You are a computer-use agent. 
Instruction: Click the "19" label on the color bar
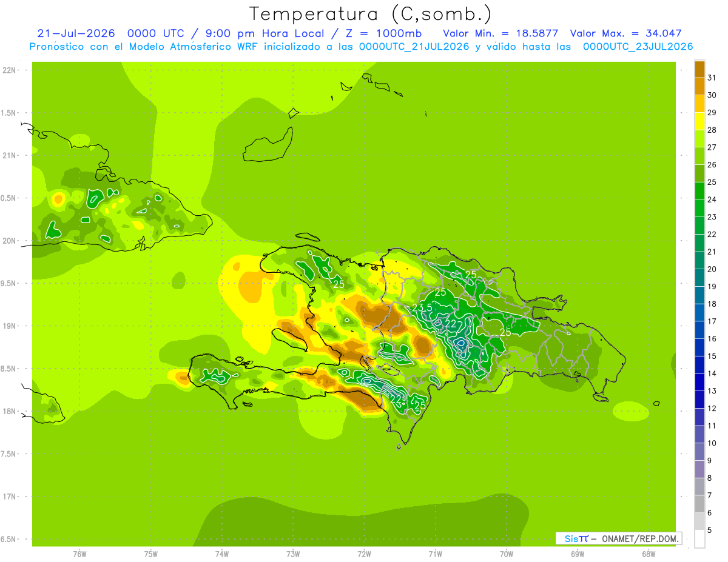point(712,287)
